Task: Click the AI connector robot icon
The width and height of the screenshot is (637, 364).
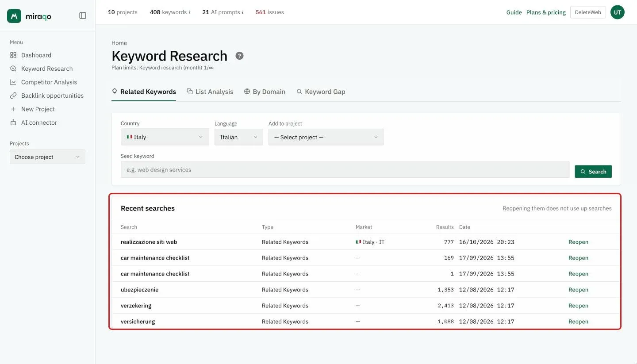Action: pos(13,123)
